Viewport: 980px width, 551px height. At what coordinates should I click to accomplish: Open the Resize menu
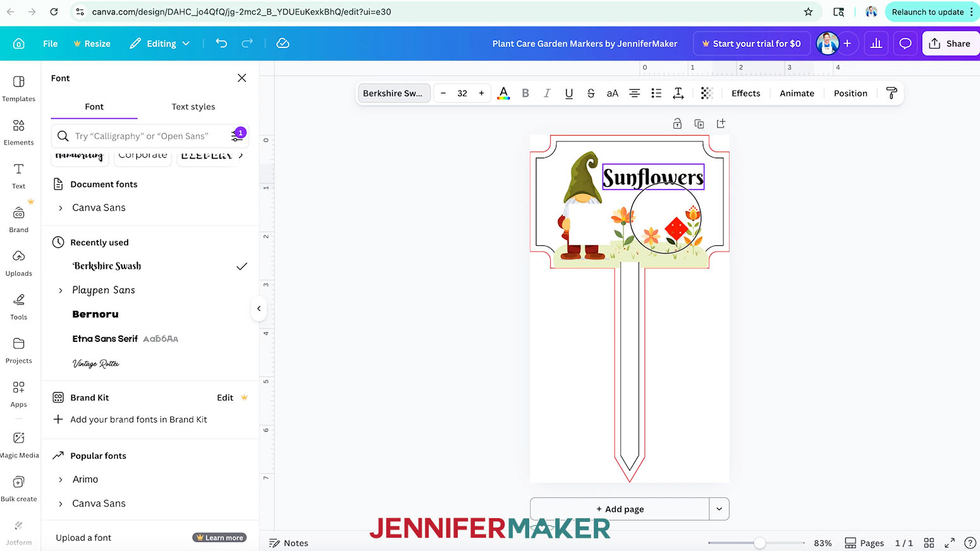pyautogui.click(x=92, y=44)
